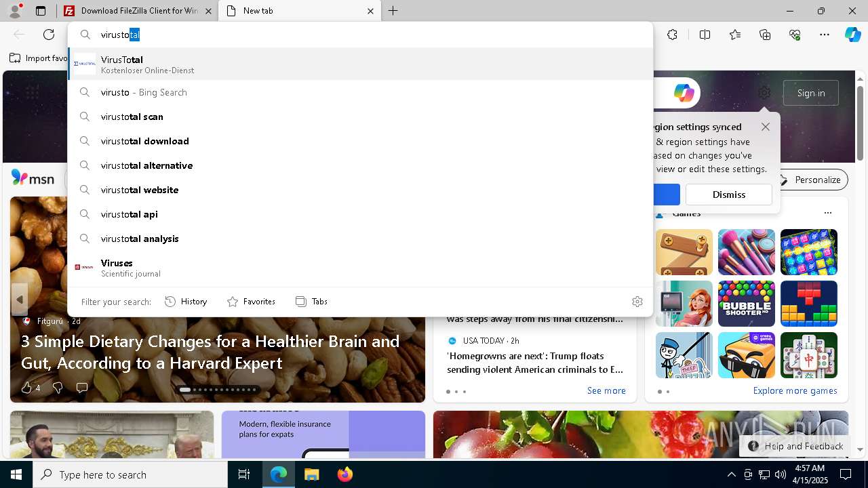Close the region settings synced popup
Viewport: 868px width, 488px height.
click(766, 127)
